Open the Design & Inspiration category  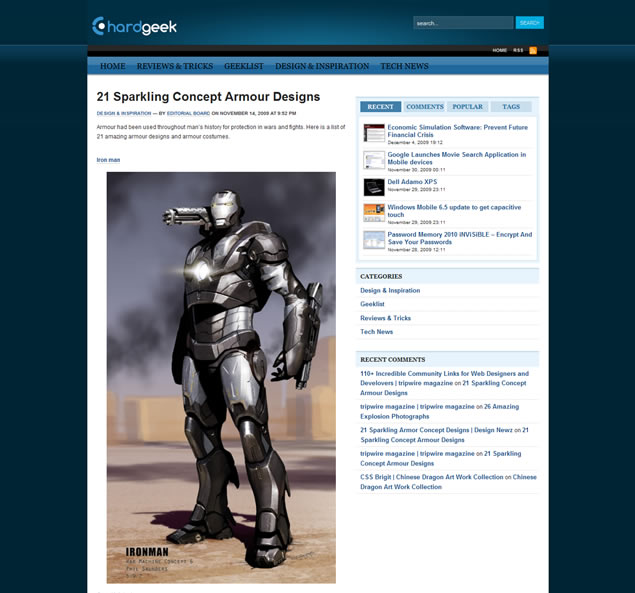[x=390, y=290]
